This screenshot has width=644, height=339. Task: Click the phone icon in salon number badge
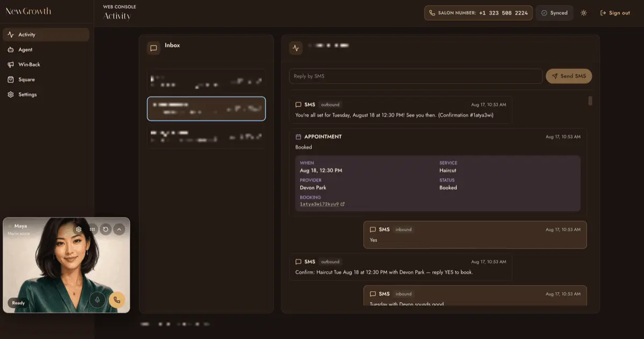tap(432, 13)
